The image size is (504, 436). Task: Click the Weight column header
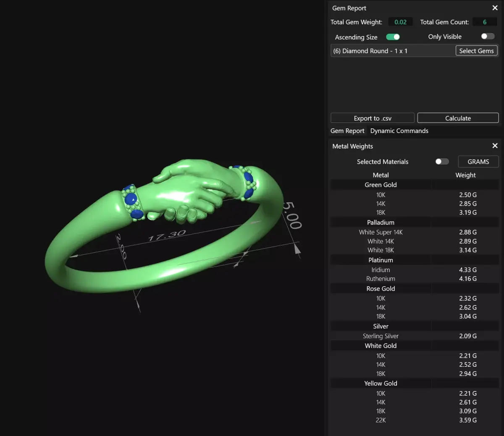pyautogui.click(x=465, y=175)
